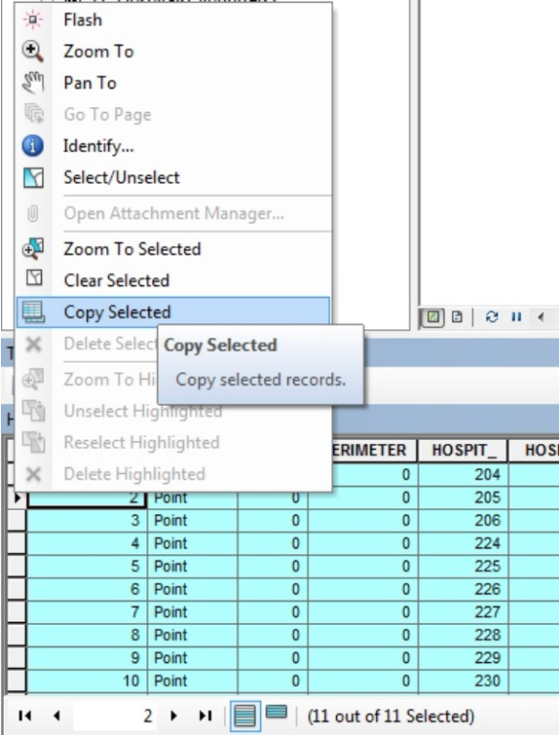Click record ID cell 7

coord(87,612)
